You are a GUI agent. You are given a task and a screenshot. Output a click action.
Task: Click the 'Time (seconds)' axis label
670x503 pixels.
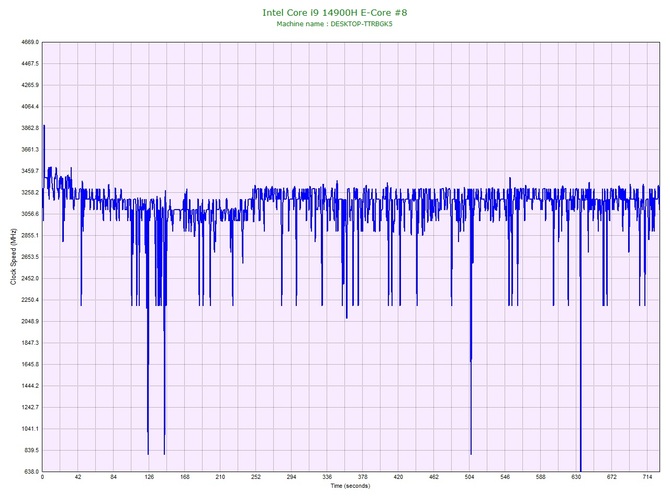click(350, 486)
